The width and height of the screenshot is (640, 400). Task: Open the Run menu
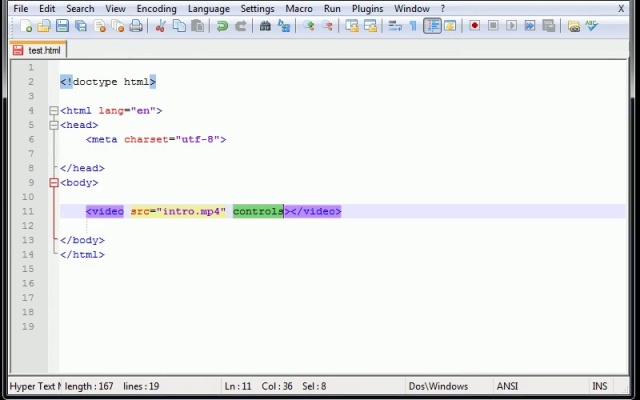[332, 9]
